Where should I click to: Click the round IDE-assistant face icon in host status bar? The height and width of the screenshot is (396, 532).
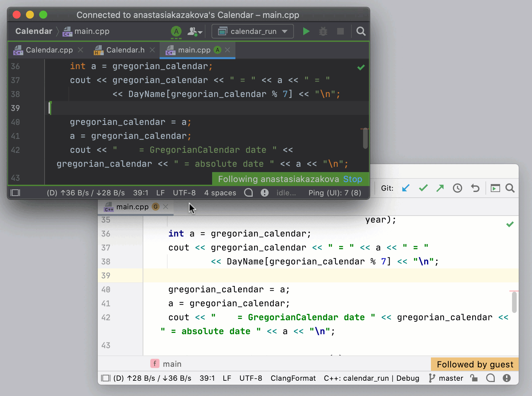click(x=490, y=378)
